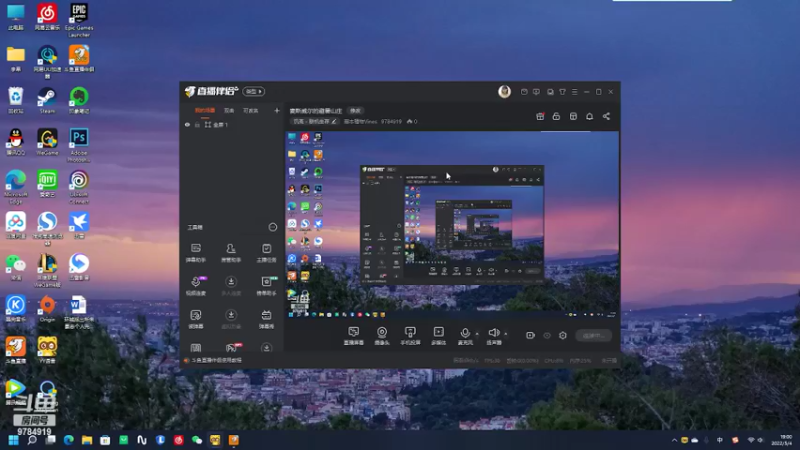Image resolution: width=800 pixels, height=450 pixels.
Task: Click the shirt skin icon in title bar
Action: click(562, 92)
